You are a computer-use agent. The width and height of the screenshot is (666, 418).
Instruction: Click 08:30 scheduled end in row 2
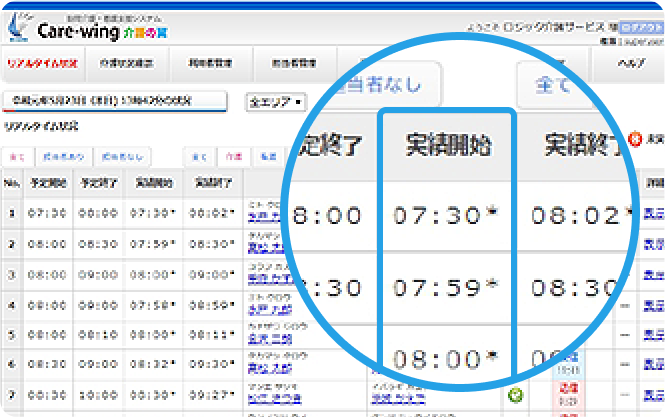pos(98,244)
